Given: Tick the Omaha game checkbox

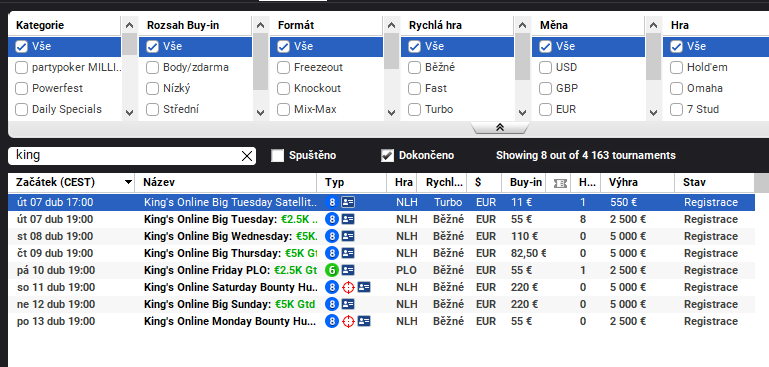Looking at the screenshot, I should click(676, 88).
